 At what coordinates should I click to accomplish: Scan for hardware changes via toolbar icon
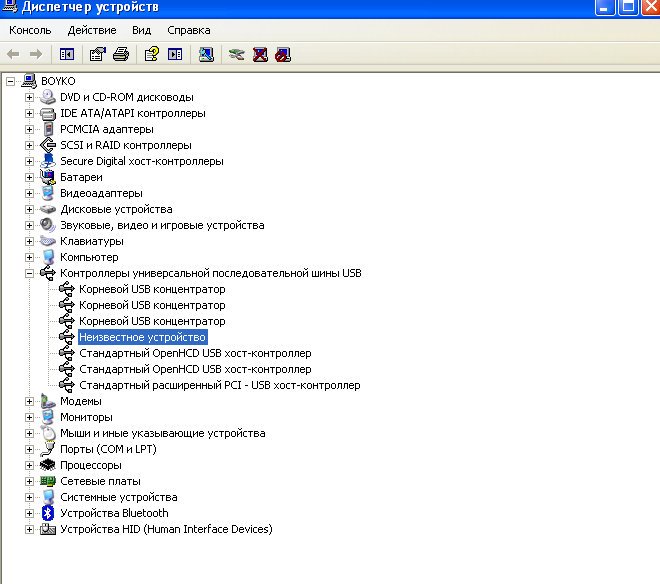click(x=206, y=54)
